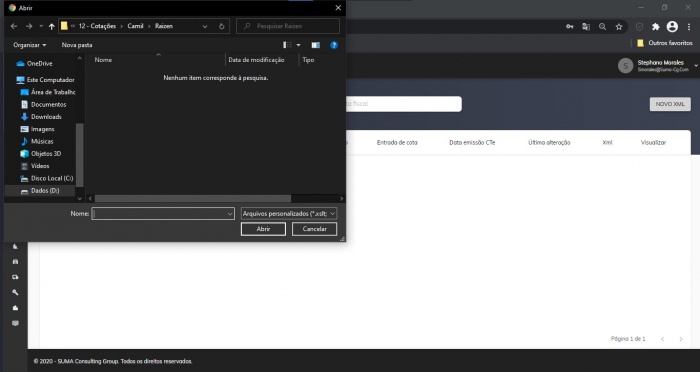700x372 pixels.
Task: Open Outros favoritos bookmarks folder
Action: coord(664,43)
